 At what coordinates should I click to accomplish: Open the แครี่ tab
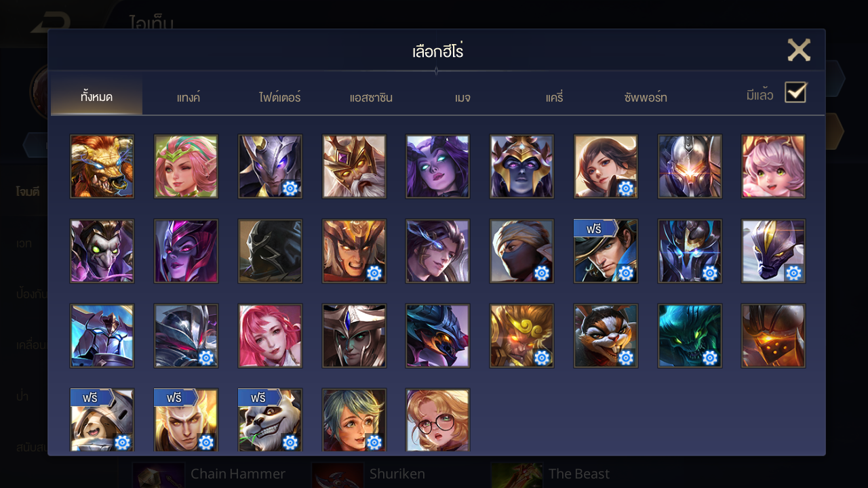click(x=554, y=98)
